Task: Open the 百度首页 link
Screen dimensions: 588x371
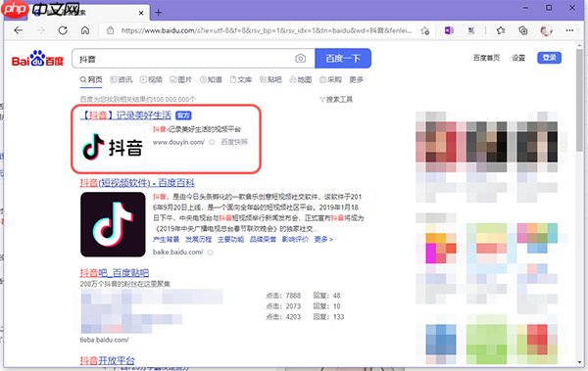Action: (x=486, y=58)
